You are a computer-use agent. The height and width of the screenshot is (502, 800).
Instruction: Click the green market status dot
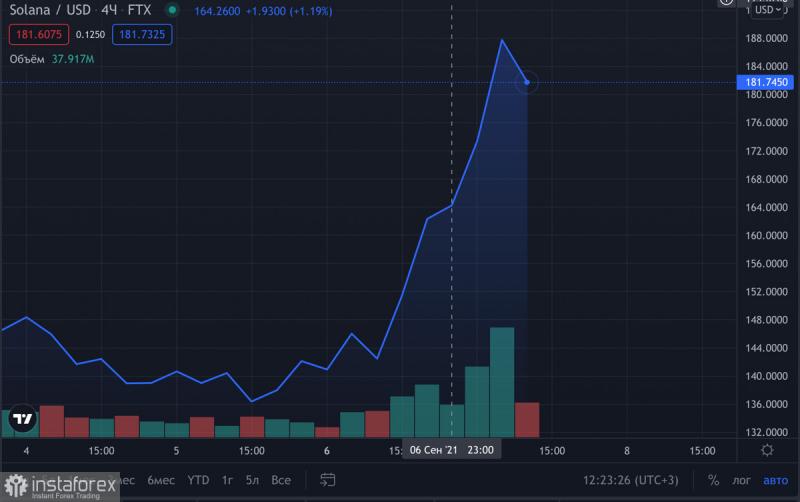(x=173, y=10)
